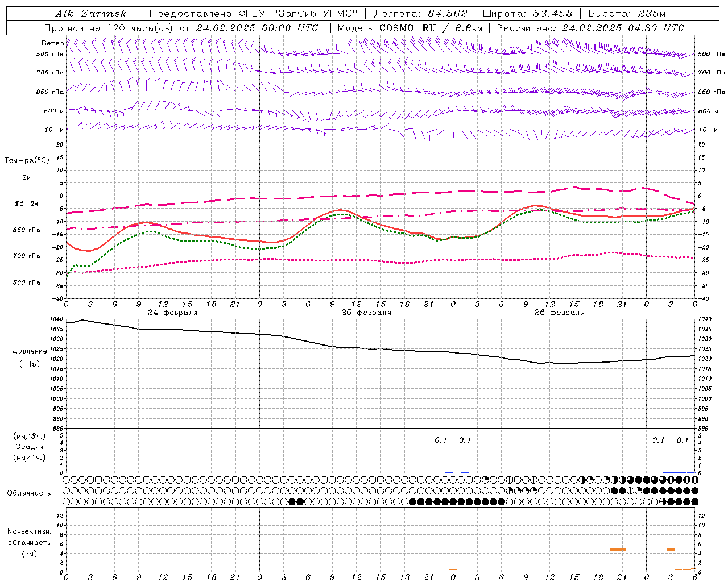The height and width of the screenshot is (582, 728).
Task: Click the Давление pressure panel label
Action: [30, 351]
